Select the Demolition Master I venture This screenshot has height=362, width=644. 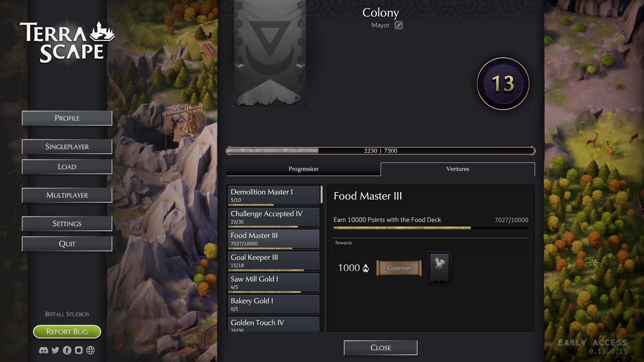274,196
